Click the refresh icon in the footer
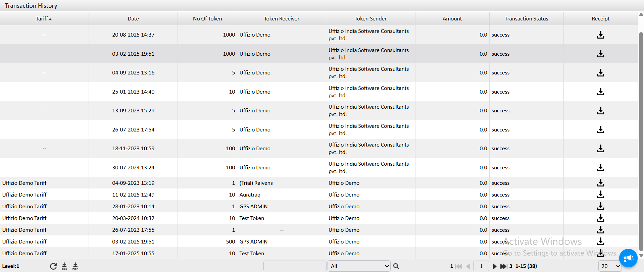This screenshot has height=273, width=644. pyautogui.click(x=53, y=266)
